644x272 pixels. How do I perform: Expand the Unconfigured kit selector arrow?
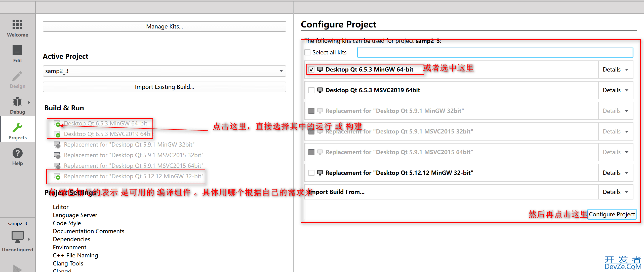coord(29,239)
